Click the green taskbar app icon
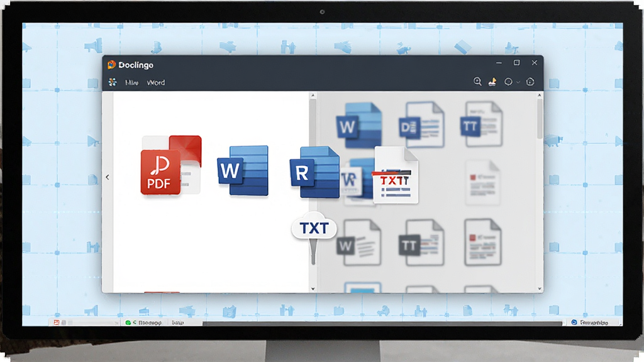Viewport: 644px width, 362px height. point(128,323)
